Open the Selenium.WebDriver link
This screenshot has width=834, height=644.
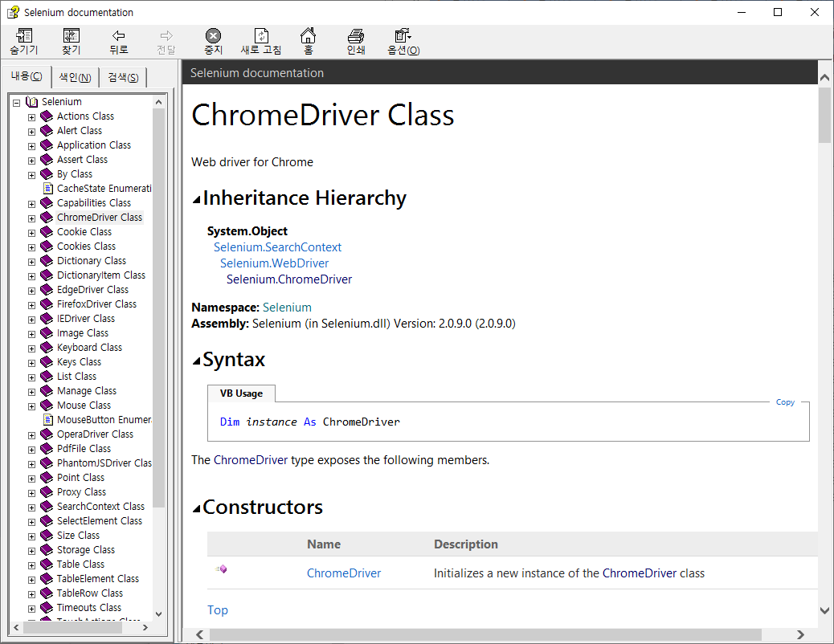[275, 263]
